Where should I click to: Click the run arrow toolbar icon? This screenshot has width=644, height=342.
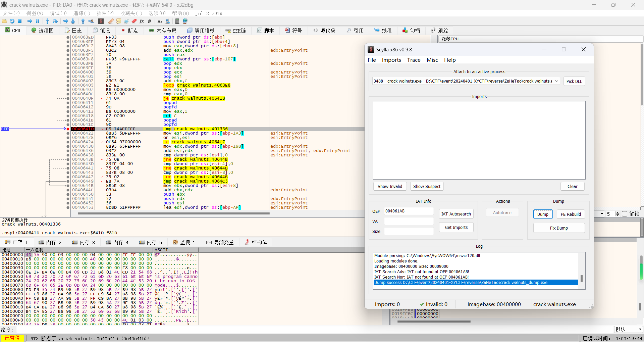pyautogui.click(x=30, y=21)
